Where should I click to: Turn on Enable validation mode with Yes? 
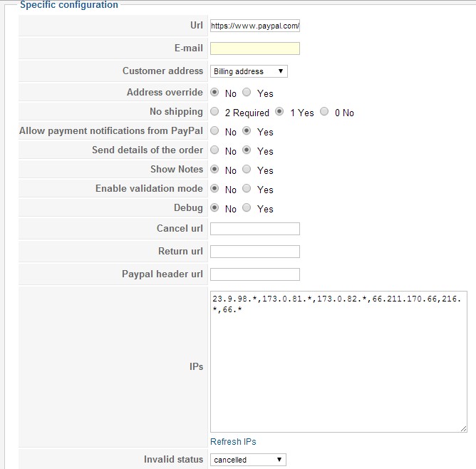(x=247, y=189)
